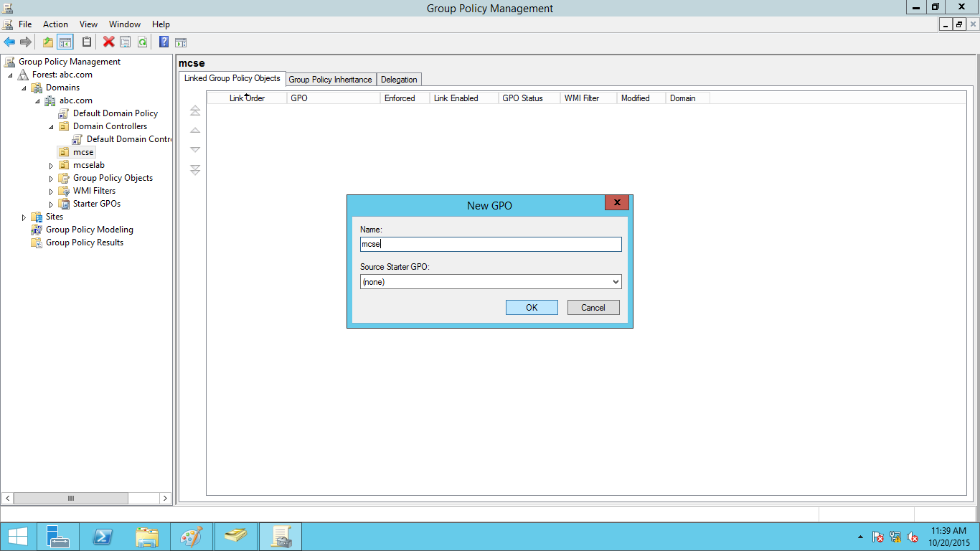This screenshot has height=551, width=980.
Task: Move the link to top with the double up-arrow
Action: click(x=195, y=111)
